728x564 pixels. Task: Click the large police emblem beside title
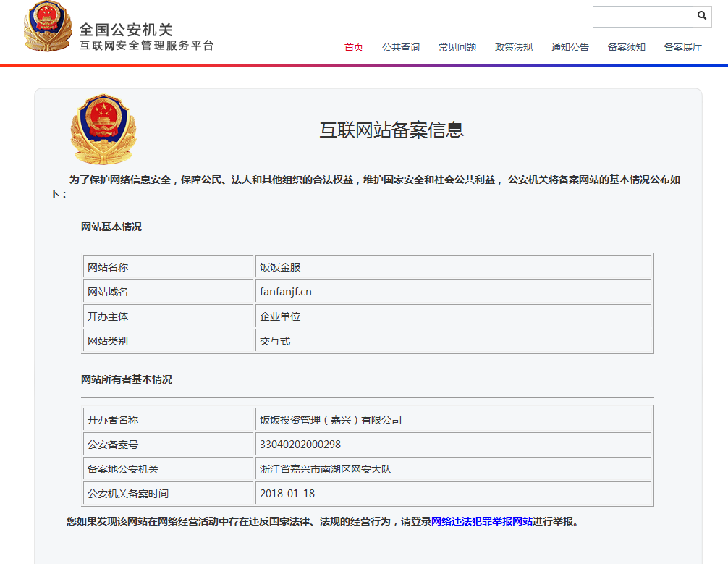[x=103, y=129]
